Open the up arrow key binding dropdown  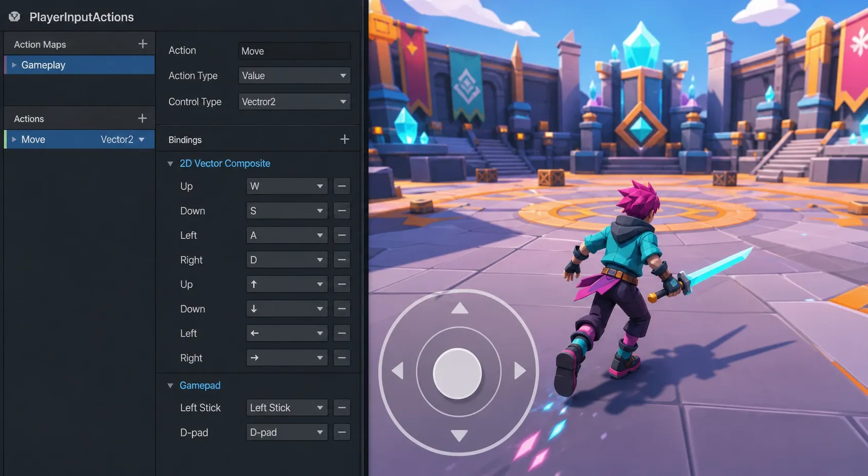tap(287, 284)
